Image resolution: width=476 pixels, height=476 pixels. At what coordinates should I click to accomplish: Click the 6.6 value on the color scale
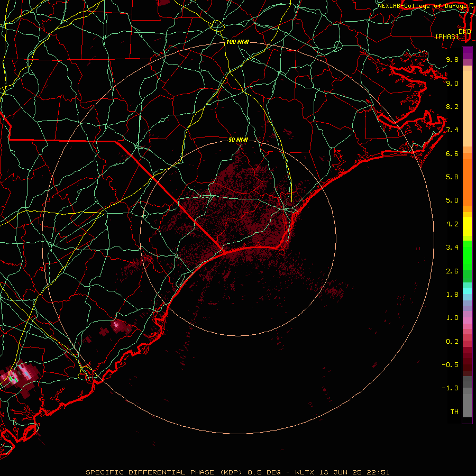(x=452, y=153)
